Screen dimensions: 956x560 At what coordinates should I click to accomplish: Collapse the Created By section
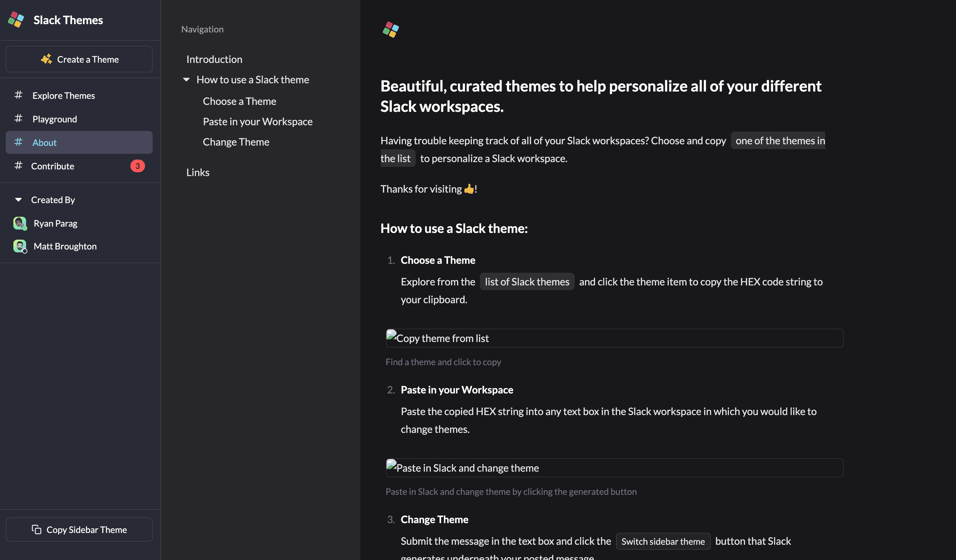pos(18,199)
